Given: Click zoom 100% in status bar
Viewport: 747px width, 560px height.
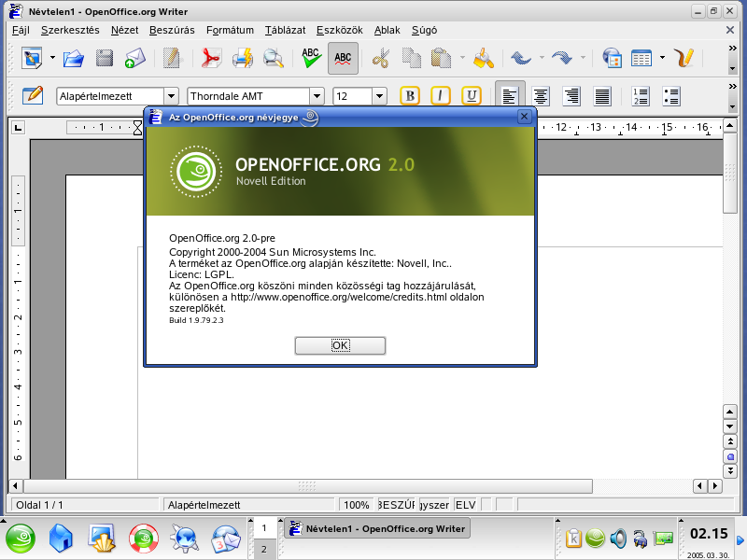Looking at the screenshot, I should pos(357,505).
